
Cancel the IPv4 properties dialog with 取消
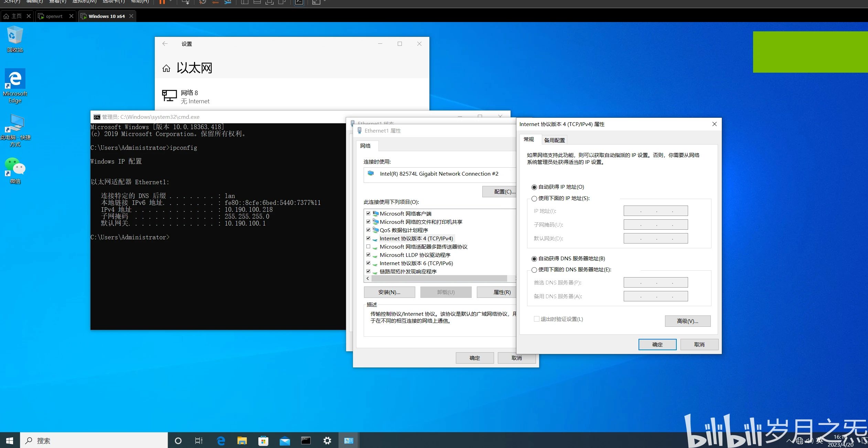pos(699,344)
